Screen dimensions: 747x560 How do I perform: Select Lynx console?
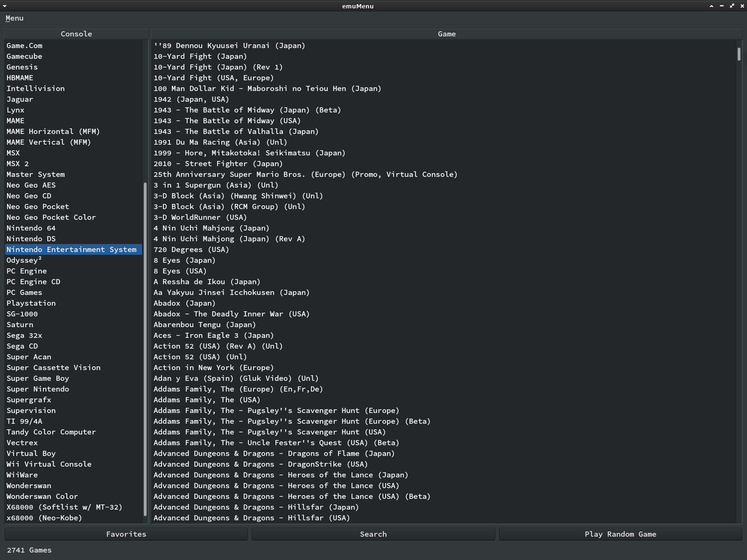[73, 110]
